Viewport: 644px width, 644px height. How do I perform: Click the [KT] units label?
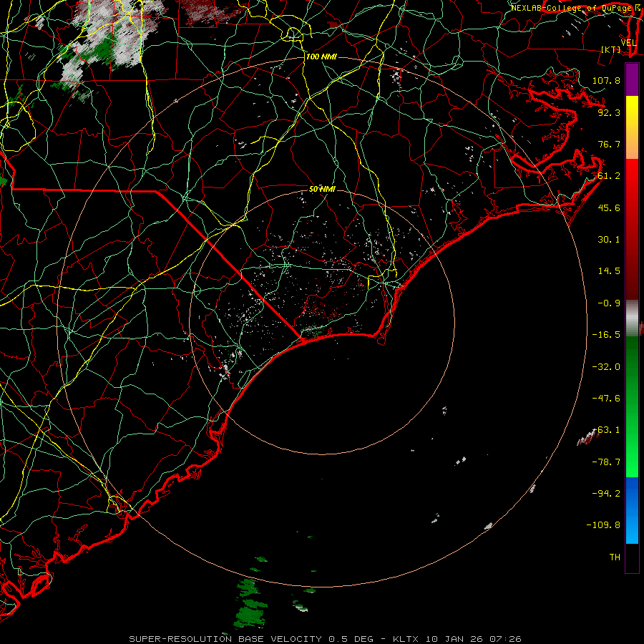(610, 49)
